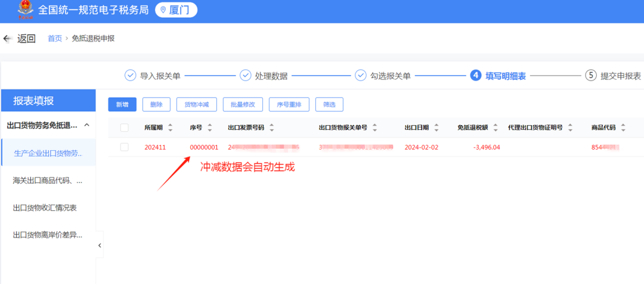Check the row 00000001 checkbox
This screenshot has height=284, width=644.
click(x=125, y=147)
